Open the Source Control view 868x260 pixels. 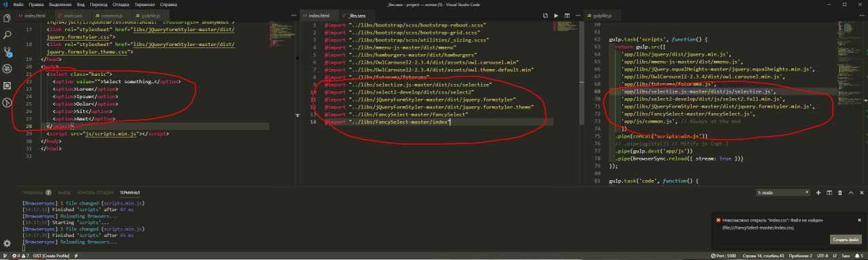coord(7,51)
